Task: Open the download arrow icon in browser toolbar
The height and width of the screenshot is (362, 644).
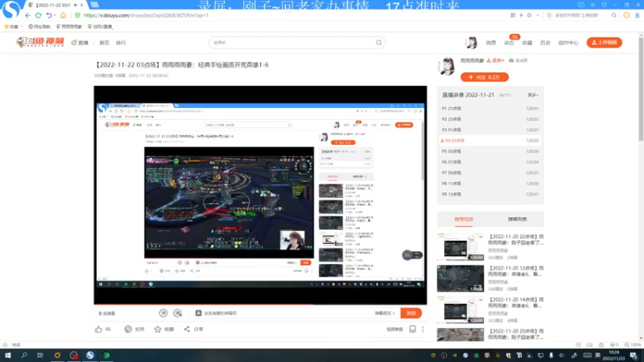Action: coord(637,15)
